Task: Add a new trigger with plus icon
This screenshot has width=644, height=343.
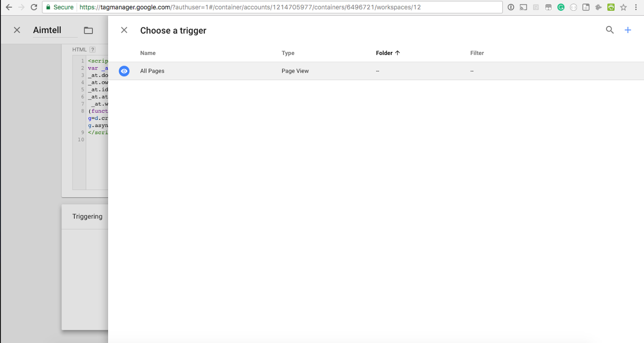Action: tap(628, 30)
